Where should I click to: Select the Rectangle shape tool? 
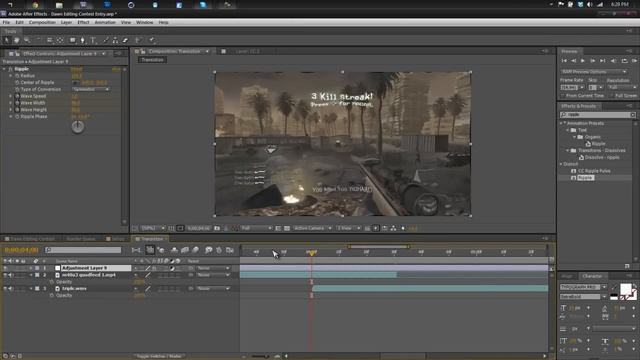[72, 40]
